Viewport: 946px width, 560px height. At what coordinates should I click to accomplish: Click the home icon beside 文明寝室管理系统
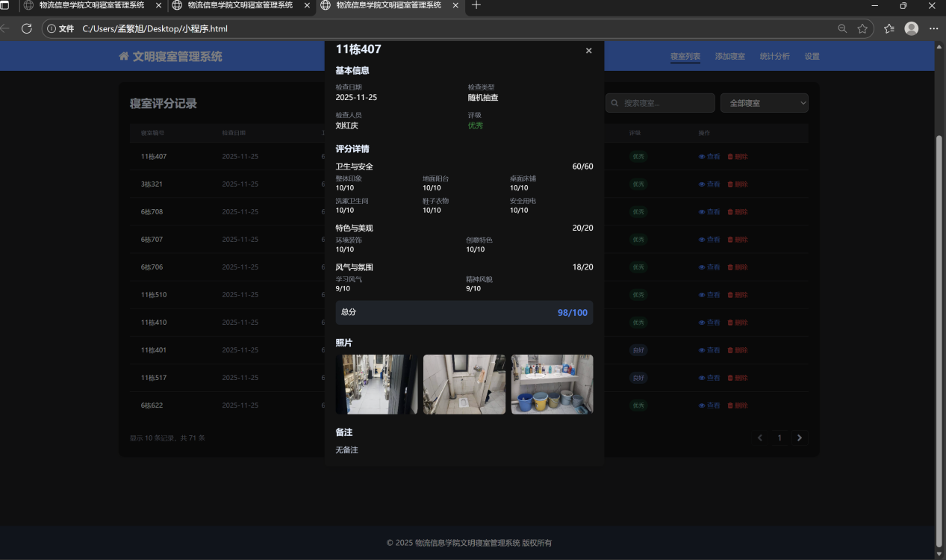pyautogui.click(x=124, y=57)
